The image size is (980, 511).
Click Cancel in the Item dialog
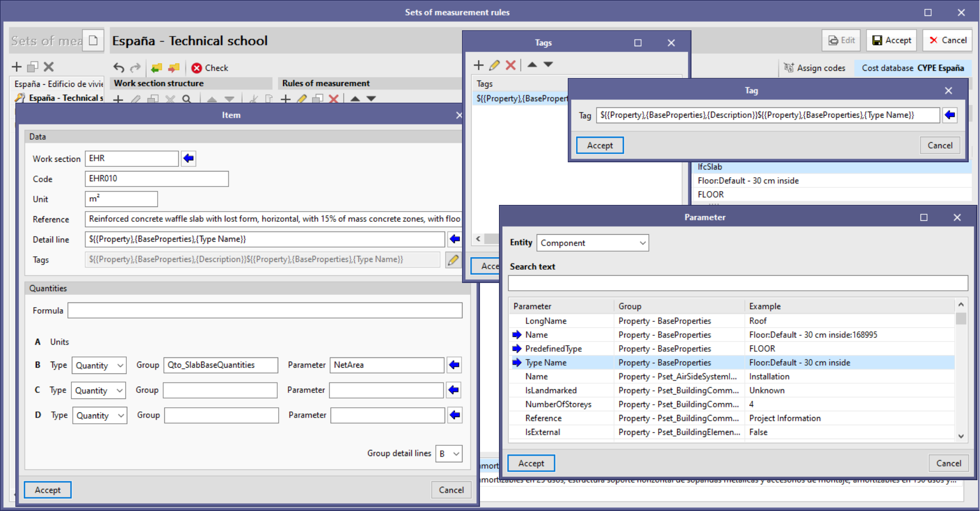pyautogui.click(x=451, y=490)
